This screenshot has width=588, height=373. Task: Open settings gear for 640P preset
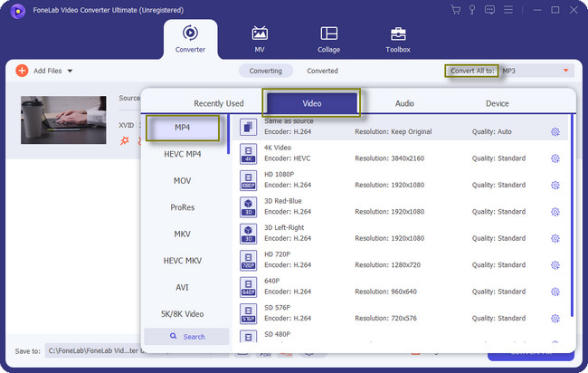(555, 292)
